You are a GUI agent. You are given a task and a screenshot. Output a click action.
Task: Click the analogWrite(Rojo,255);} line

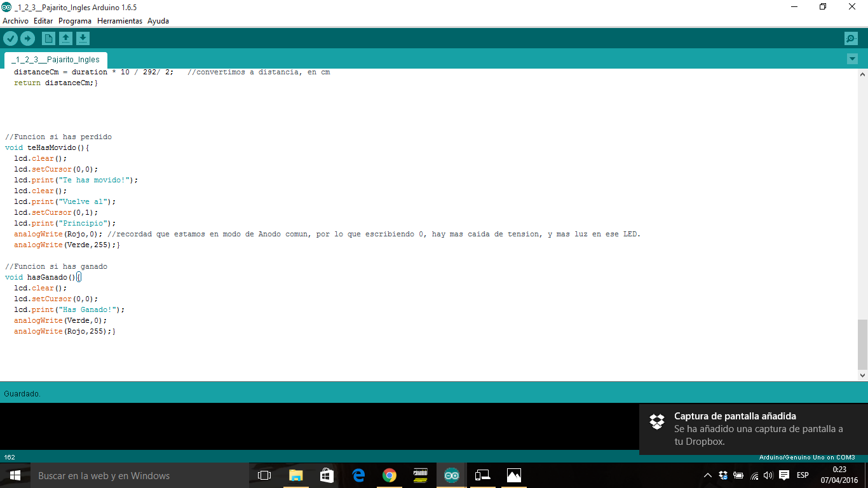65,331
